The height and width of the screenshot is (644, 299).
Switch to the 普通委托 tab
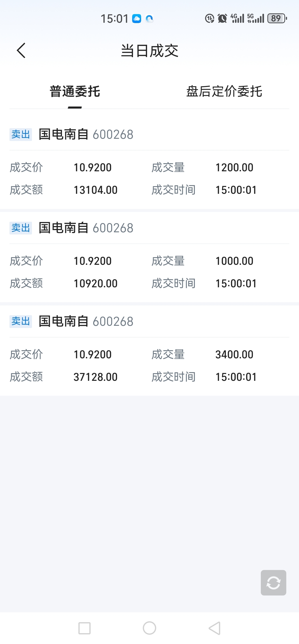click(75, 91)
